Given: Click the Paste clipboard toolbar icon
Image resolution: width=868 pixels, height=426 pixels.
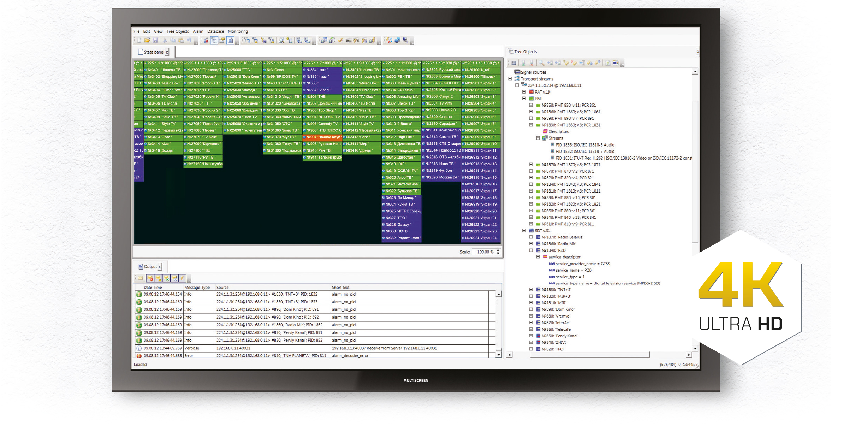Looking at the screenshot, I should pos(181,41).
